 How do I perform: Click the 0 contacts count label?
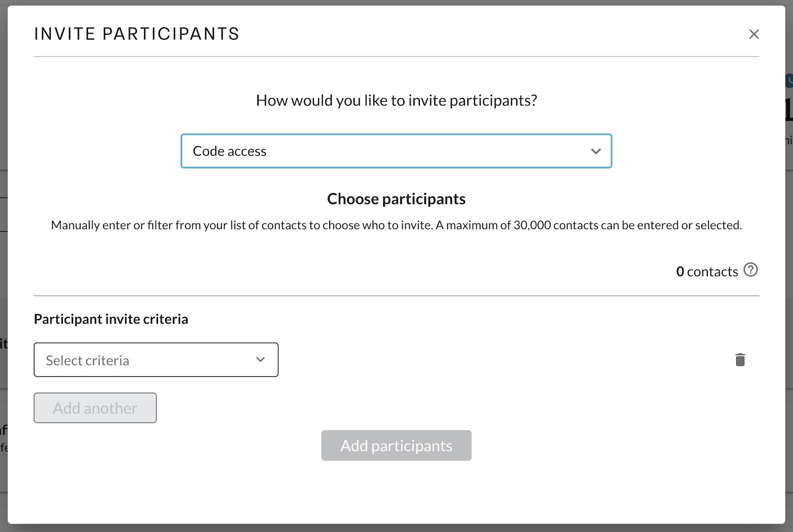pyautogui.click(x=707, y=271)
